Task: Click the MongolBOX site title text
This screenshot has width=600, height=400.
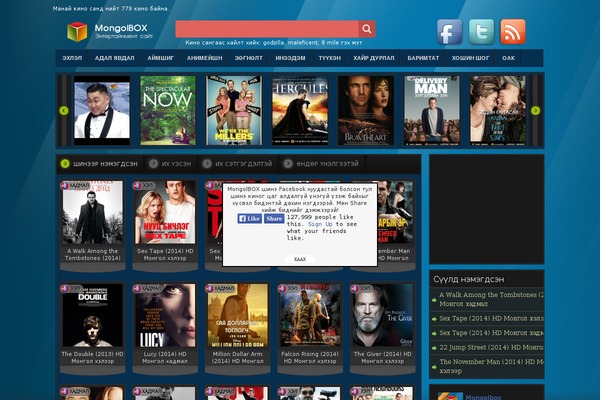Action: [121, 28]
